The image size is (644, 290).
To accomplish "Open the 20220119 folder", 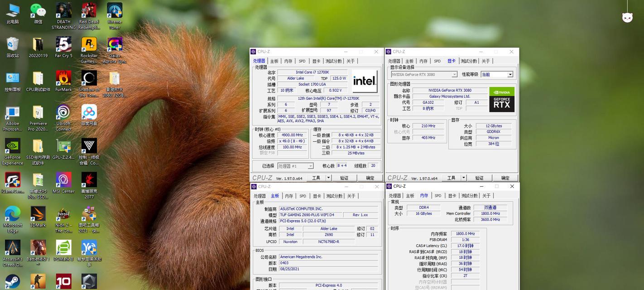I will pyautogui.click(x=38, y=48).
